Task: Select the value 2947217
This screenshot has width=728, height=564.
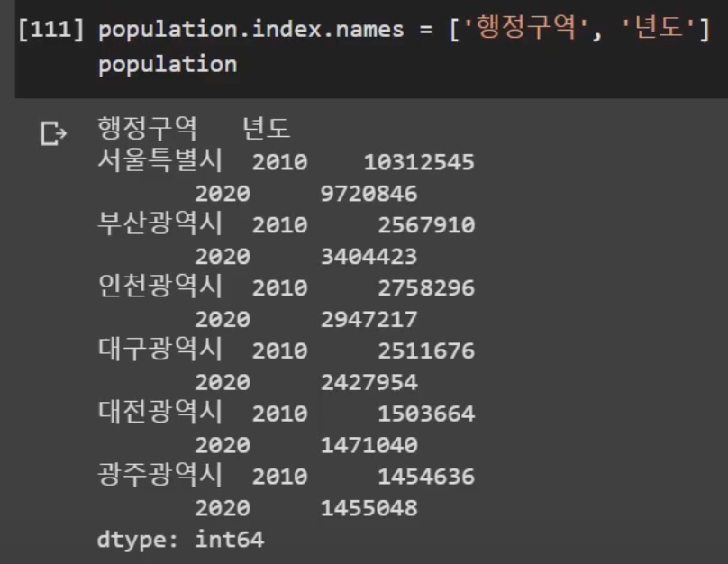Action: click(369, 319)
